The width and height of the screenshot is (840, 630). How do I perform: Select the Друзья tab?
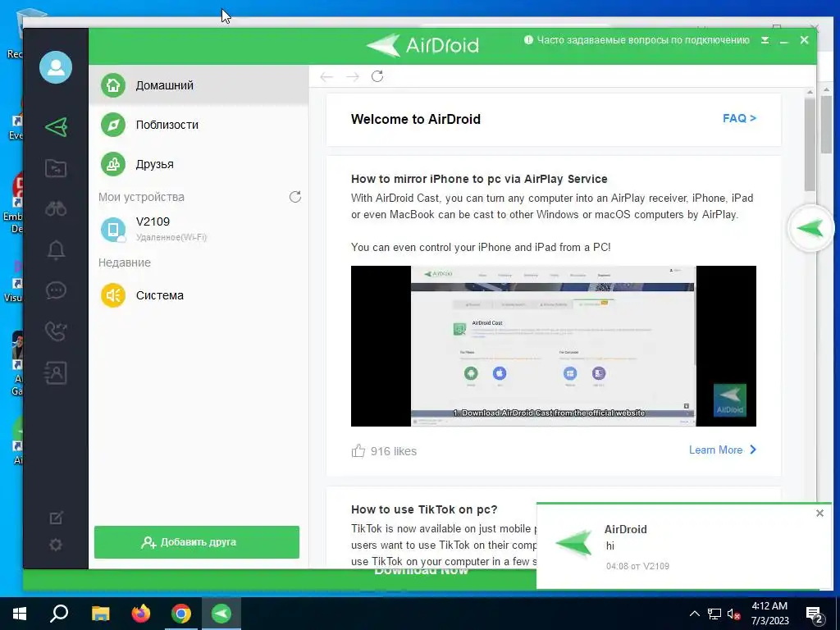click(199, 164)
